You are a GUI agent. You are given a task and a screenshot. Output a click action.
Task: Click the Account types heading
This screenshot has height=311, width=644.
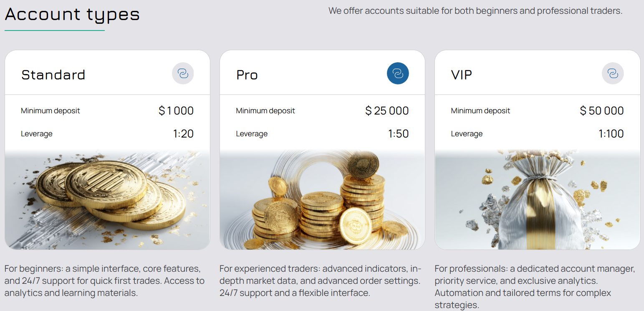pyautogui.click(x=72, y=15)
